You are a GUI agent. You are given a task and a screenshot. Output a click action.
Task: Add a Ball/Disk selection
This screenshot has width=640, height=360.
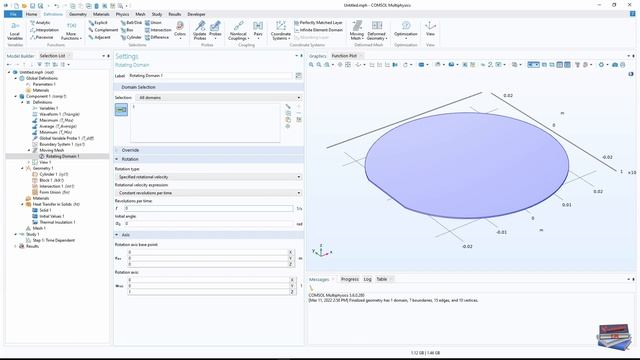(131, 23)
